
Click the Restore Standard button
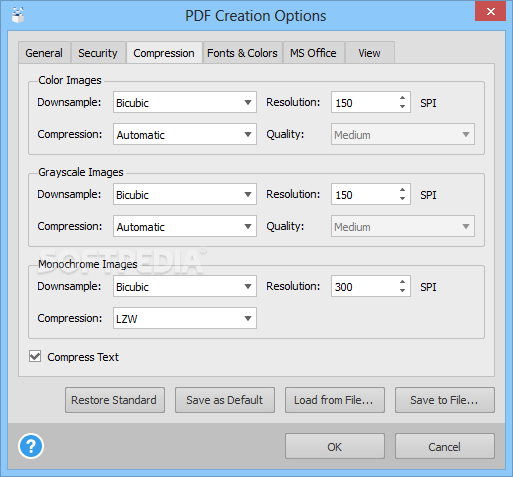click(x=115, y=400)
